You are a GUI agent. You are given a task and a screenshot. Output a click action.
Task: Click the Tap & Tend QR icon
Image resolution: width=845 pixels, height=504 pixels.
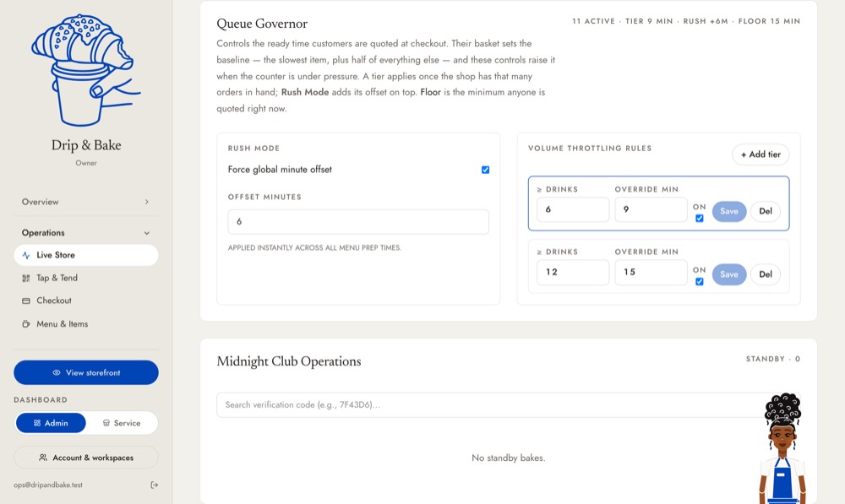26,279
